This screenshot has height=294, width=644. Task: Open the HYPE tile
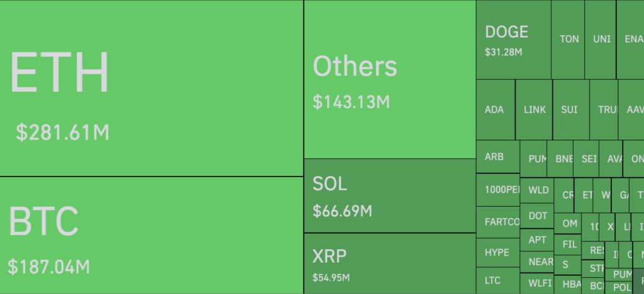click(x=497, y=253)
